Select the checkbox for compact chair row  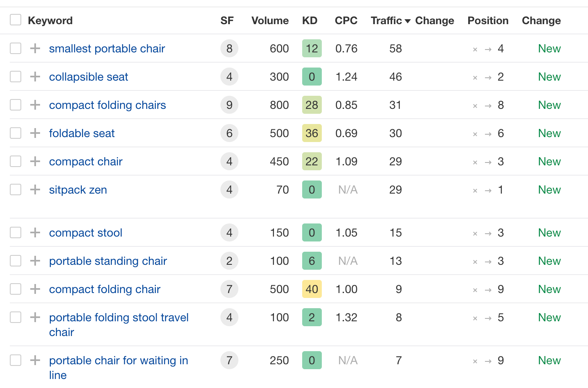coord(16,161)
